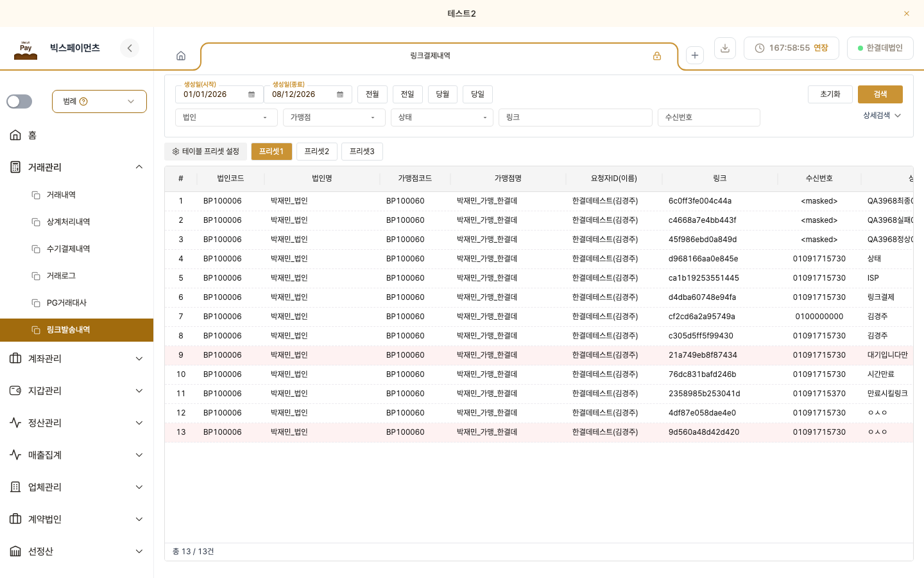The width and height of the screenshot is (924, 578).
Task: Click the 검색 search button
Action: [880, 94]
